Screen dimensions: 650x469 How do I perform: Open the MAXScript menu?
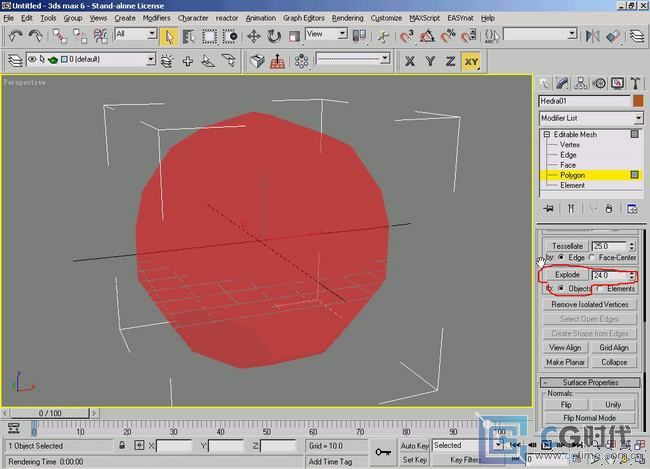[424, 18]
